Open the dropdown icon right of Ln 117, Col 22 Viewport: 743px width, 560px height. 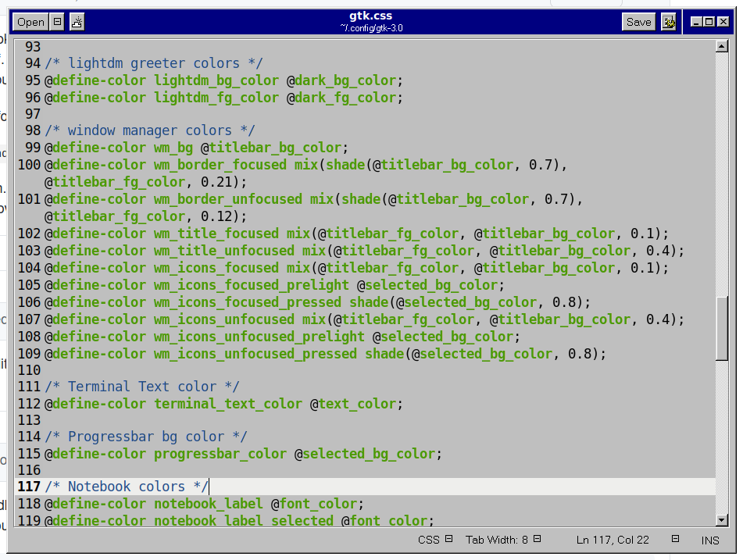(675, 539)
